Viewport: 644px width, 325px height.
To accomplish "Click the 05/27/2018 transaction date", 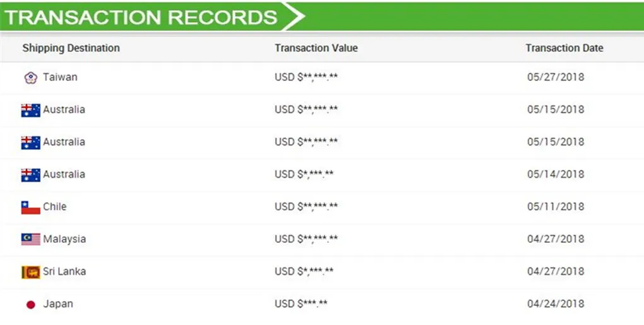I will [x=556, y=77].
